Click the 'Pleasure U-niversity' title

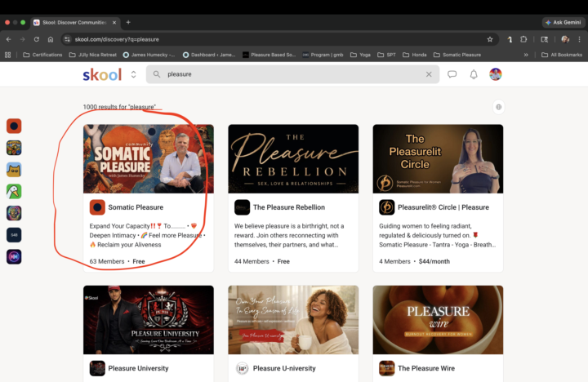(x=284, y=368)
